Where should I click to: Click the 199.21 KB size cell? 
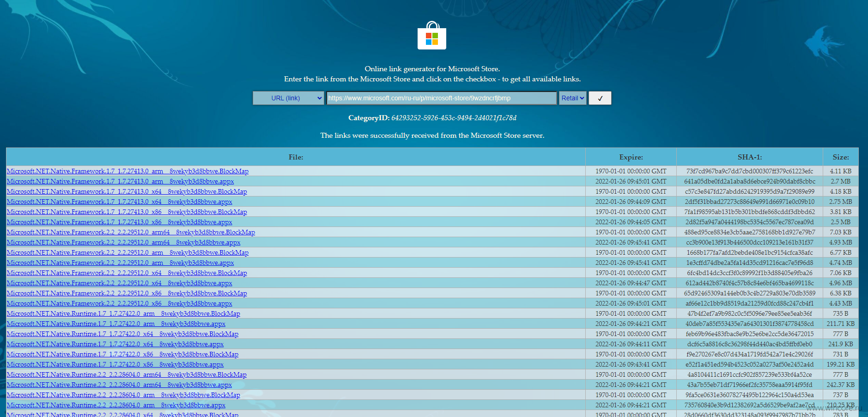(x=841, y=364)
